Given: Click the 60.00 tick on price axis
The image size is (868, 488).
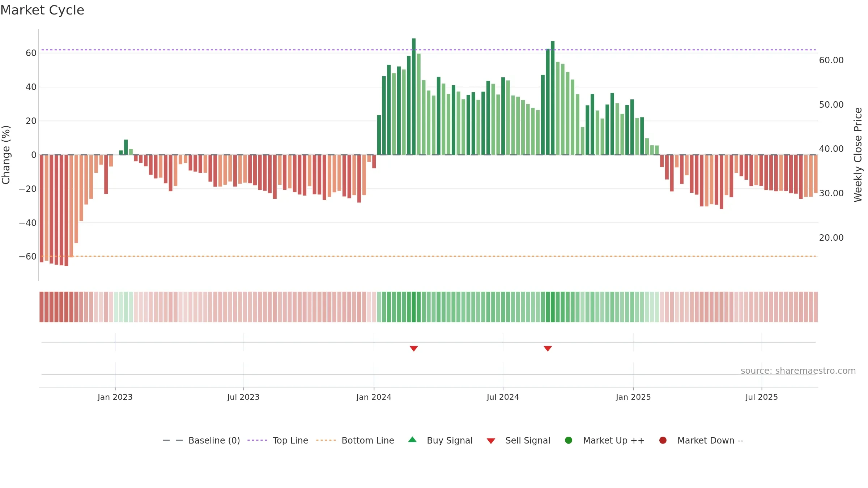Looking at the screenshot, I should 831,60.
